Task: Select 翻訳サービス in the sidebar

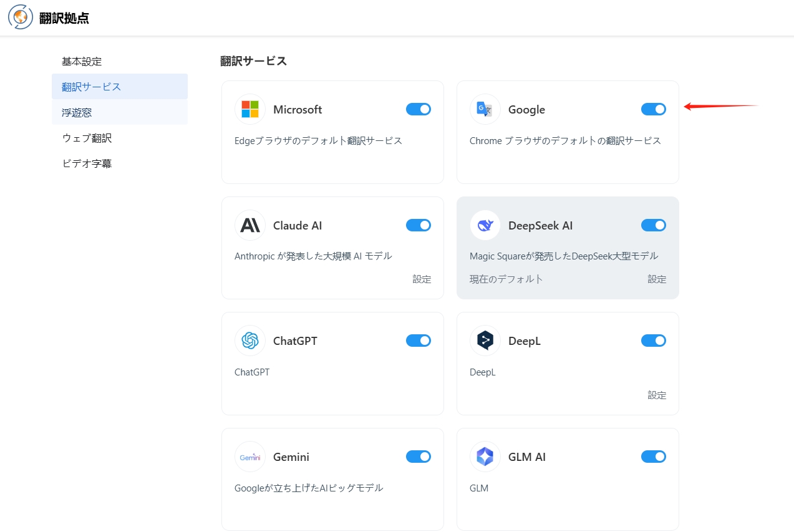Action: coord(120,87)
